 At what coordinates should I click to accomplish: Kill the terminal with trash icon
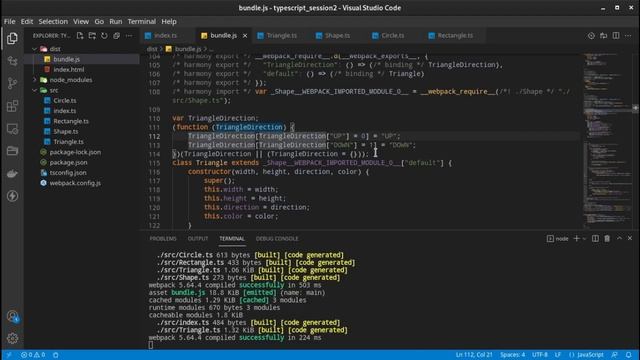[x=607, y=238]
